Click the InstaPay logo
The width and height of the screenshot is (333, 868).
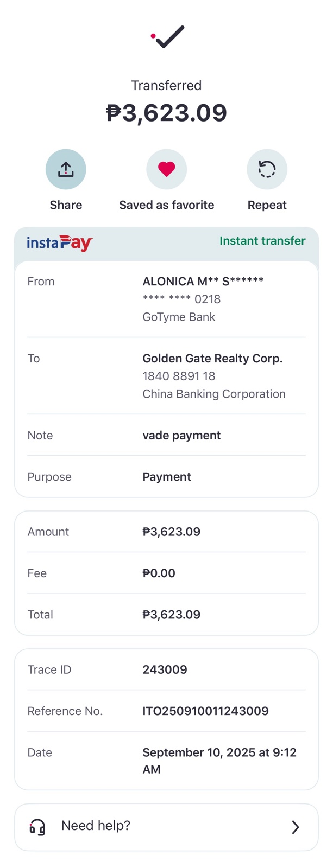(x=60, y=242)
